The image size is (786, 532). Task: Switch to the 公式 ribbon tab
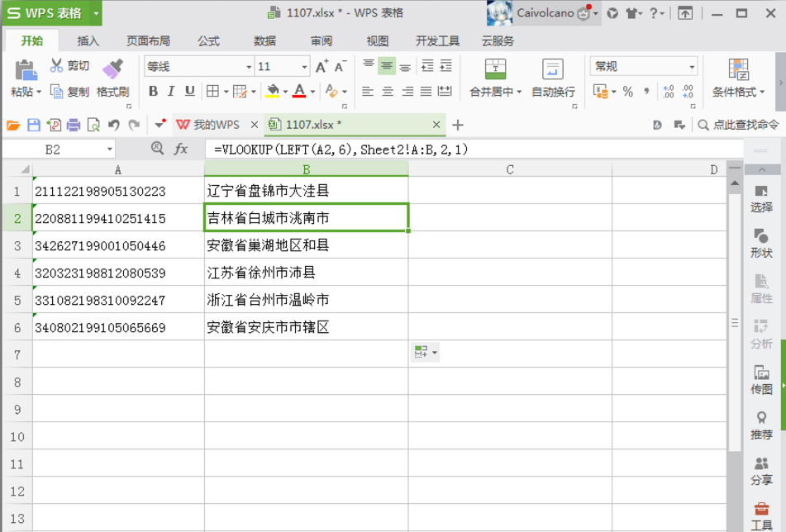208,41
